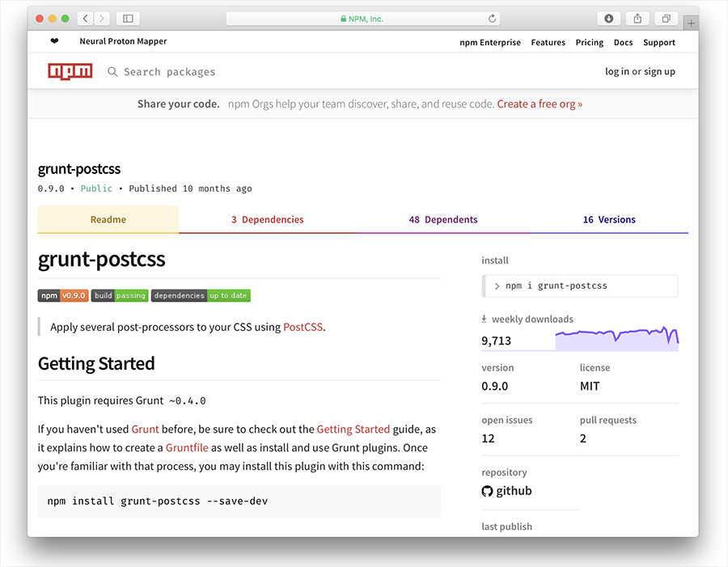The width and height of the screenshot is (728, 567).
Task: Click the heart icon beside Neural Proton Mapper
Action: (54, 41)
